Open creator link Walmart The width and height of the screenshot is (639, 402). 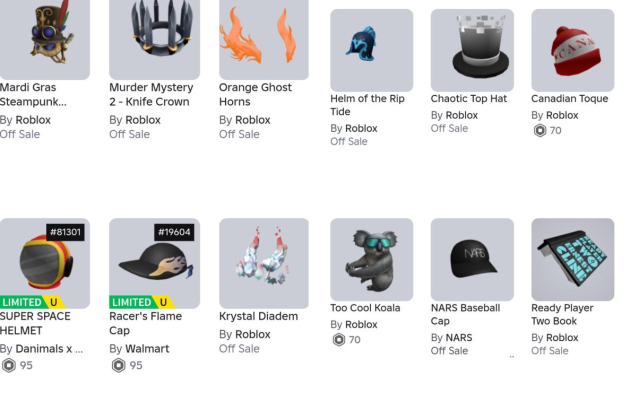coord(147,349)
